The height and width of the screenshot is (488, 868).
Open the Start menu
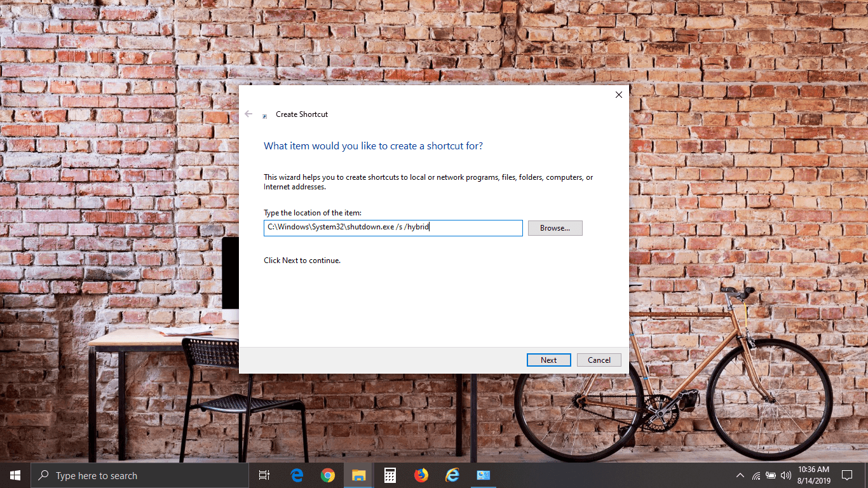click(x=14, y=475)
